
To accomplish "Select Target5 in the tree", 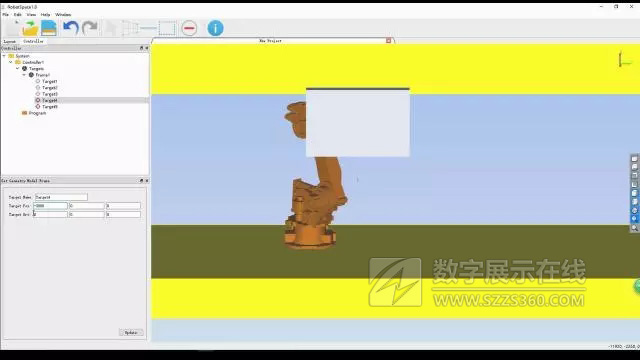I will [50, 107].
